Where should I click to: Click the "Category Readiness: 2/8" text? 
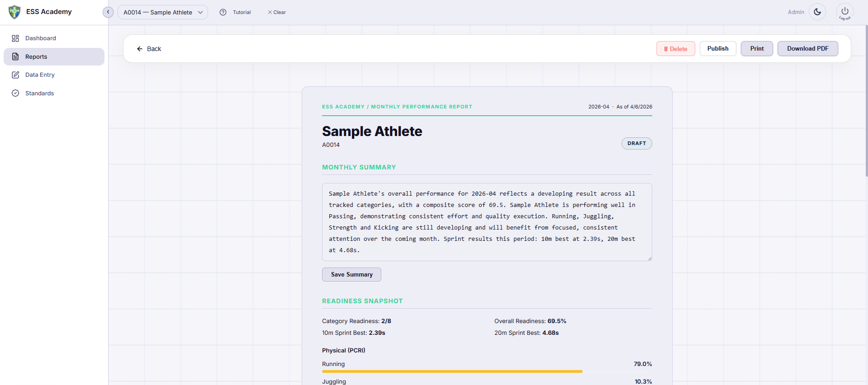(356, 321)
